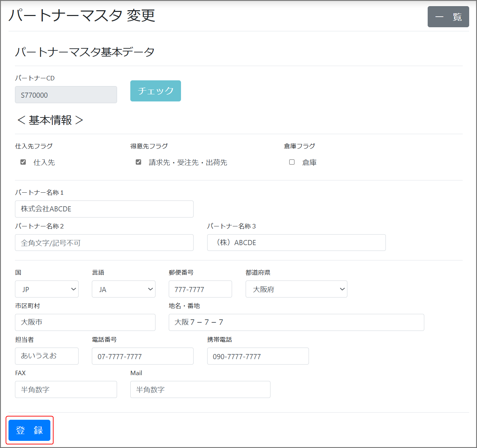Image resolution: width=477 pixels, height=448 pixels.
Task: Click into the パートナー名称2 field
Action: pyautogui.click(x=104, y=243)
